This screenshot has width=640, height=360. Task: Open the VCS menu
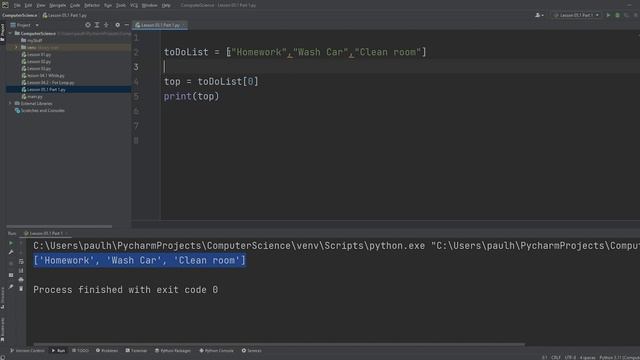[x=134, y=5]
